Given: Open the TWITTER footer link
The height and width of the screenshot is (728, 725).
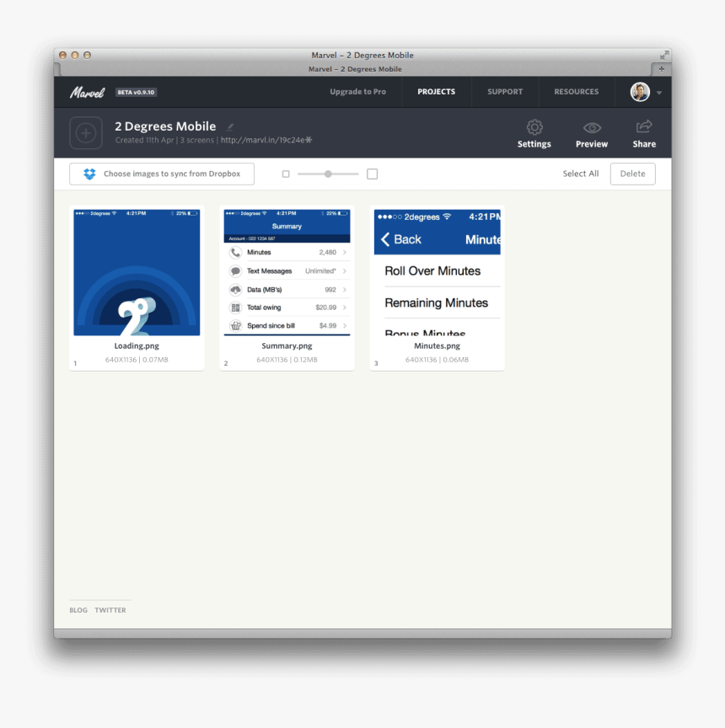Looking at the screenshot, I should pyautogui.click(x=110, y=610).
